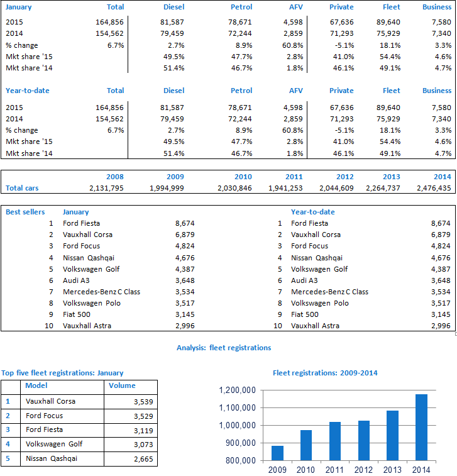Click the Year-to-date table's Private column header
Screen dimensions: 457x476
341,91
